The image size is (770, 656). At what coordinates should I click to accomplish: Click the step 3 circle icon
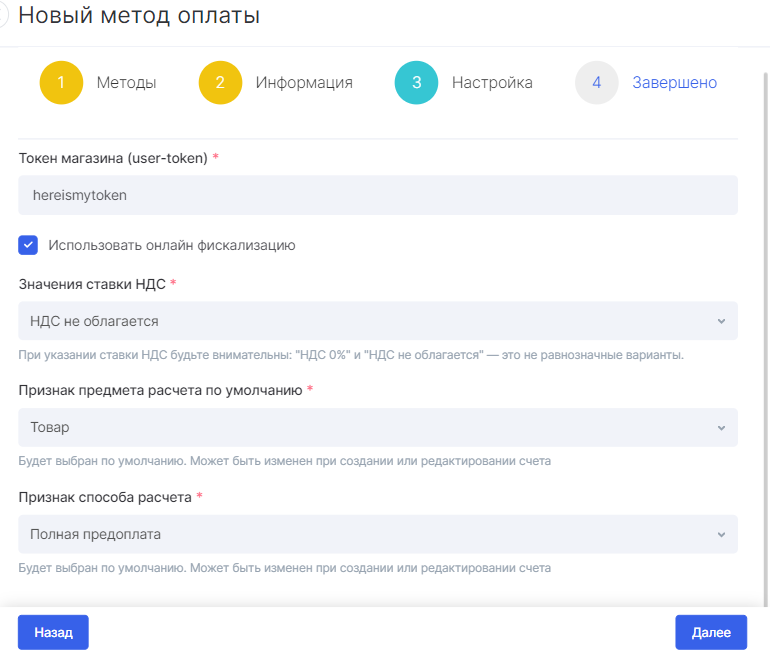(x=416, y=82)
